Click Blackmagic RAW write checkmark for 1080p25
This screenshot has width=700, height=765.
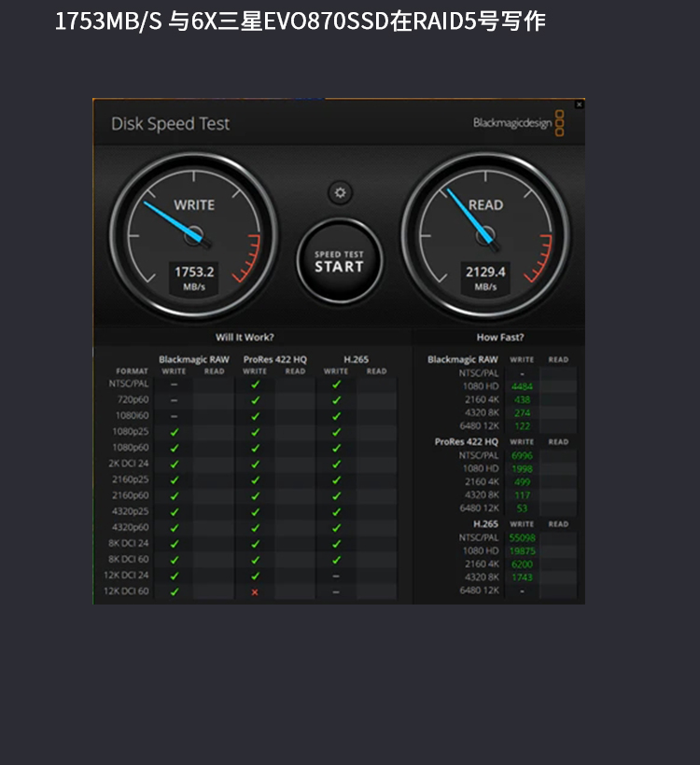(175, 432)
